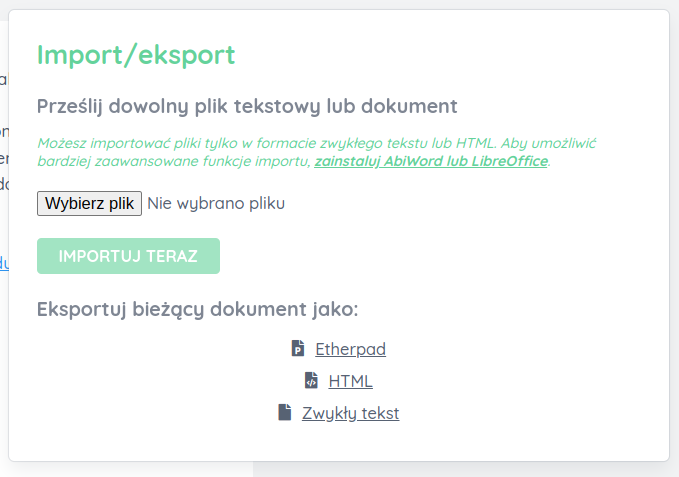The image size is (679, 477).
Task: Click the blue link peeking behind the dialog
Action: pos(4,263)
